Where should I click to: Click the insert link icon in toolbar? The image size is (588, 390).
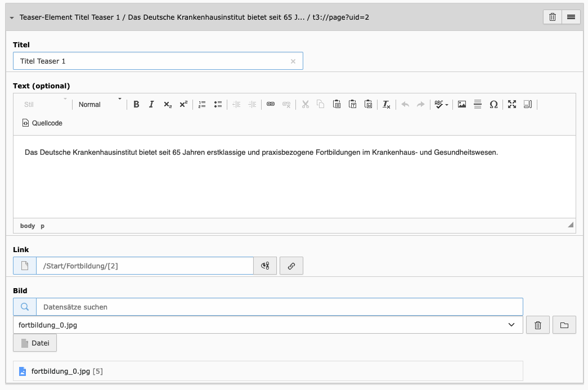271,104
